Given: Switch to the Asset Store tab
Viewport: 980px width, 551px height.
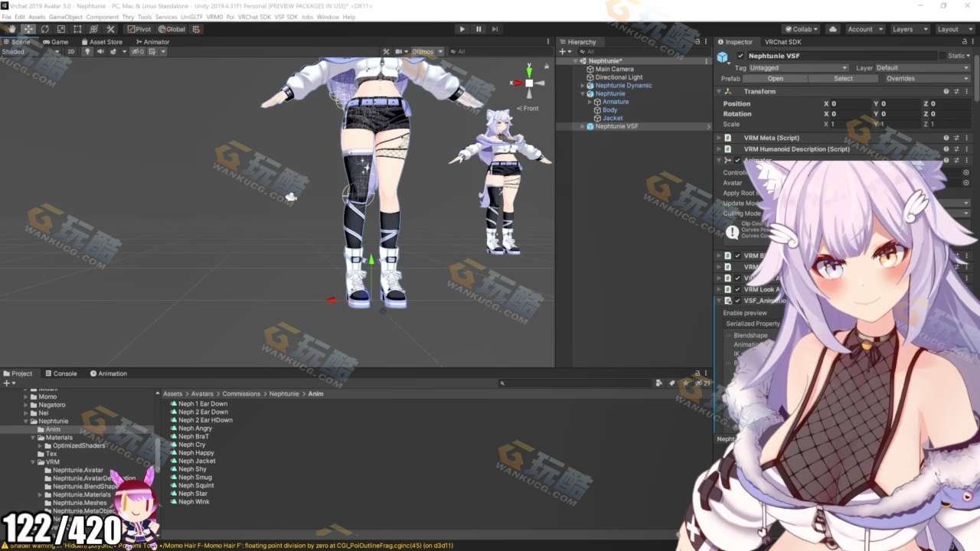Looking at the screenshot, I should click(100, 42).
